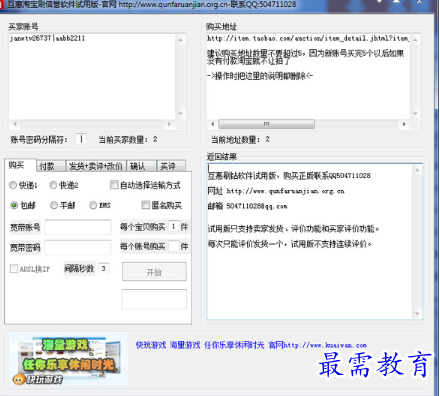Image resolution: width=440 pixels, height=396 pixels.
Task: Click the ->操作时把这里的说明删除<- line
Action: [260, 76]
